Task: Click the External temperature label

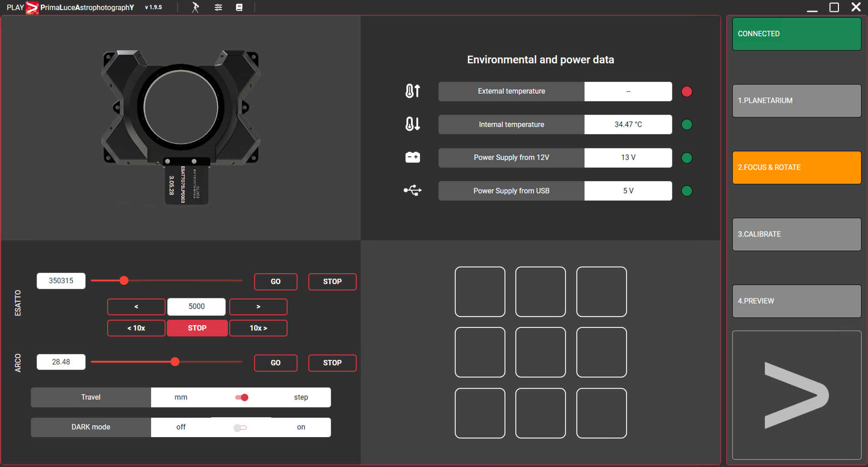Action: click(x=511, y=91)
